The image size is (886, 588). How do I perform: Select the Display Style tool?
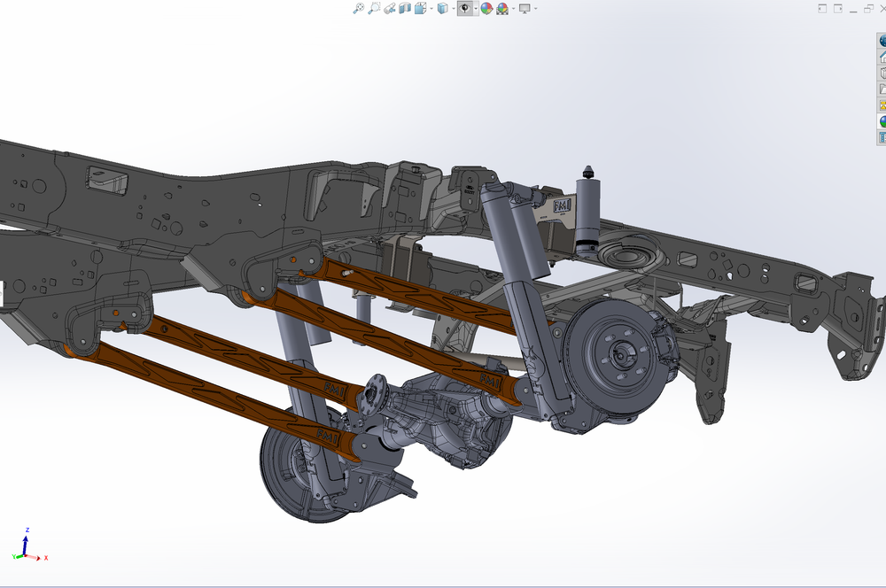click(x=441, y=9)
